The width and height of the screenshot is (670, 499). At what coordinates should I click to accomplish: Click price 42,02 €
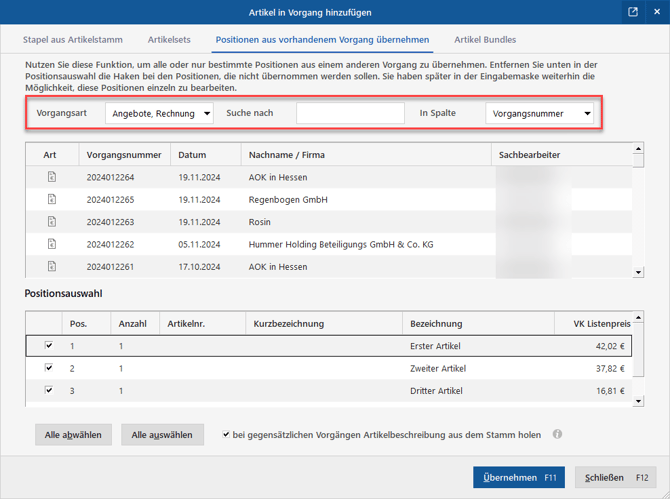610,346
